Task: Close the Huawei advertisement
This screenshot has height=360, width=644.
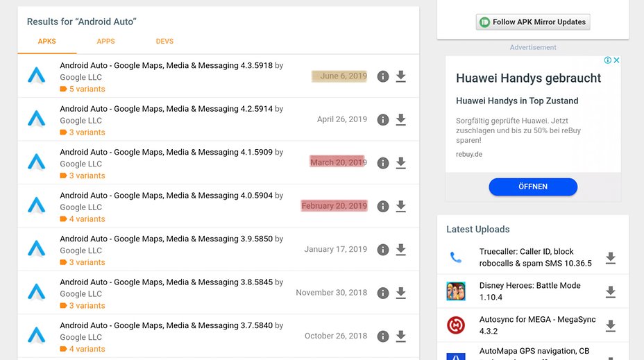Action: 616,60
